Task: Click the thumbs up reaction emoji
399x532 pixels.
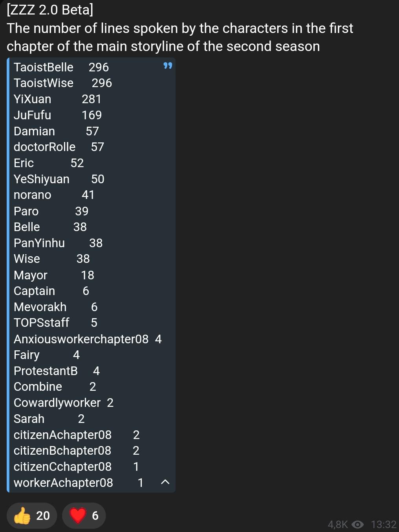Action: click(x=22, y=516)
